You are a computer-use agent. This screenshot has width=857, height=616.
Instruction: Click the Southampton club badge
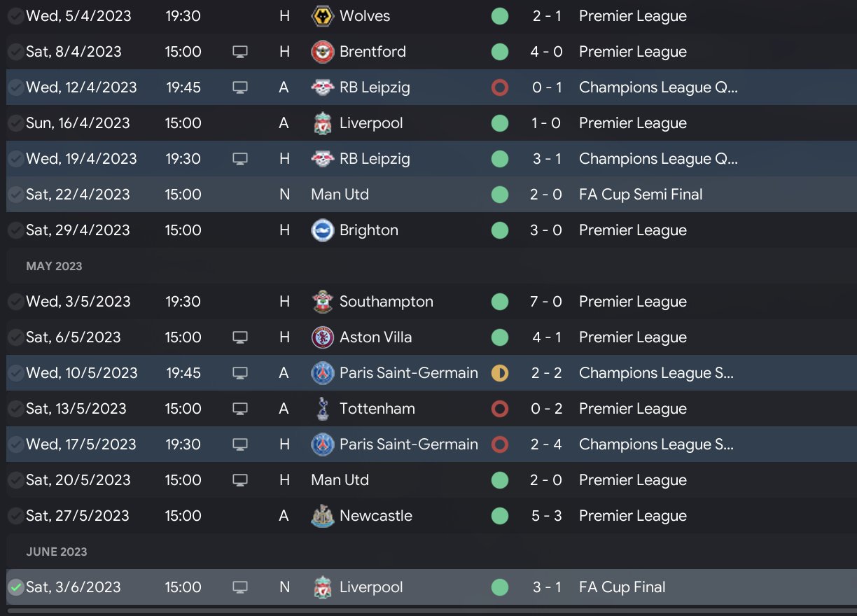point(322,302)
